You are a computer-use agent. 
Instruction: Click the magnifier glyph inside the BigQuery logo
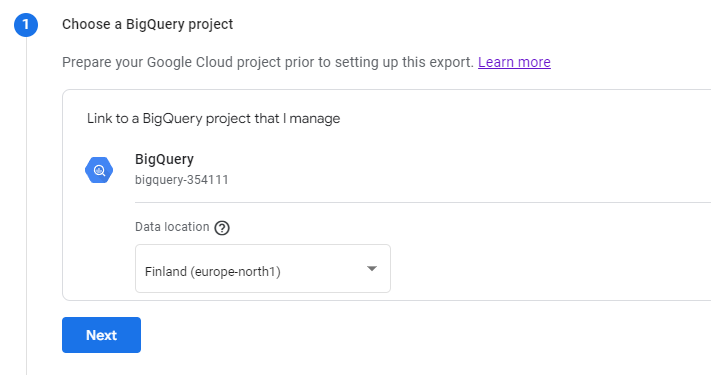pyautogui.click(x=99, y=170)
